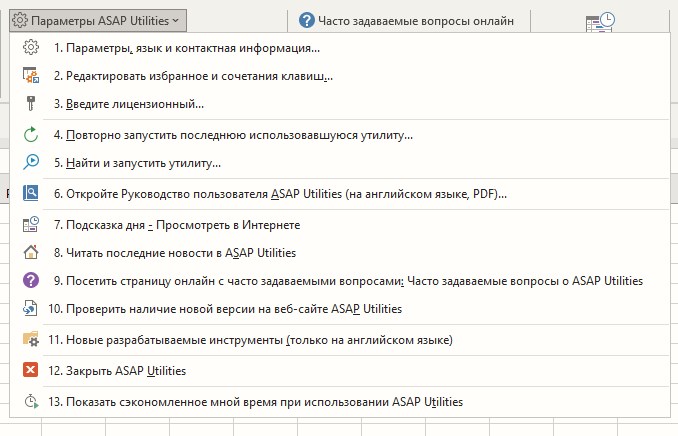Choose Повторно запустить последнюю использовавшуюся утилиту
The image size is (678, 436).
pyautogui.click(x=339, y=135)
